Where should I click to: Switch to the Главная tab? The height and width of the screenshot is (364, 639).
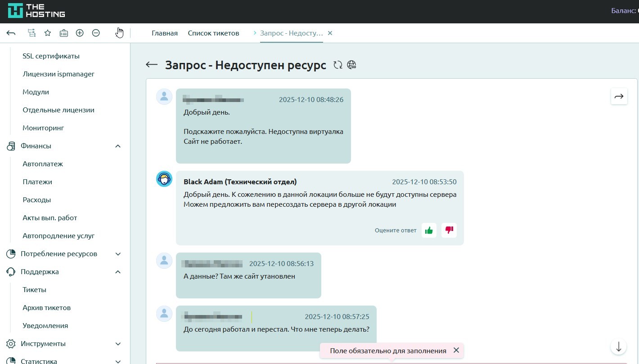(165, 33)
